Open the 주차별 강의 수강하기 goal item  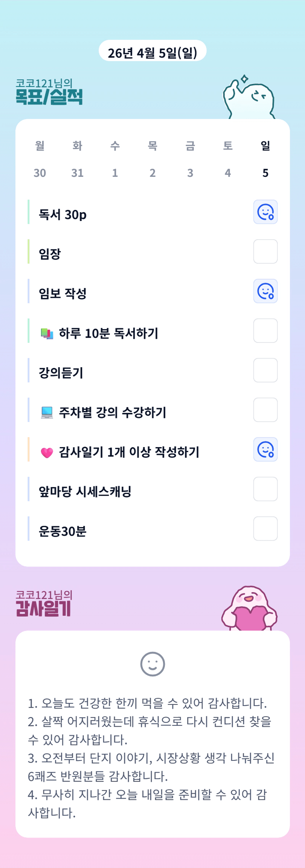pos(112,412)
